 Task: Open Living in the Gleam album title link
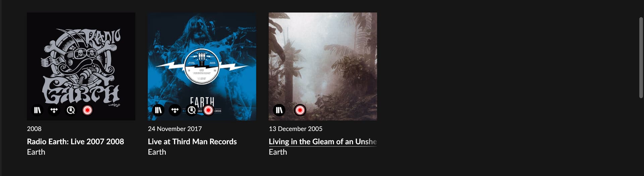[x=323, y=142]
